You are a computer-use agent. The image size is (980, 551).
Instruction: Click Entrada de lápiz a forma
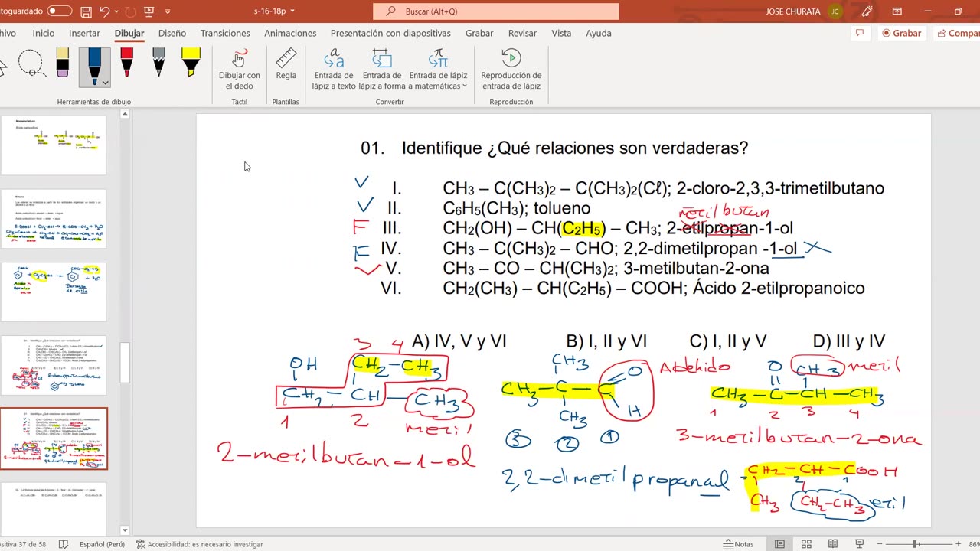[381, 70]
